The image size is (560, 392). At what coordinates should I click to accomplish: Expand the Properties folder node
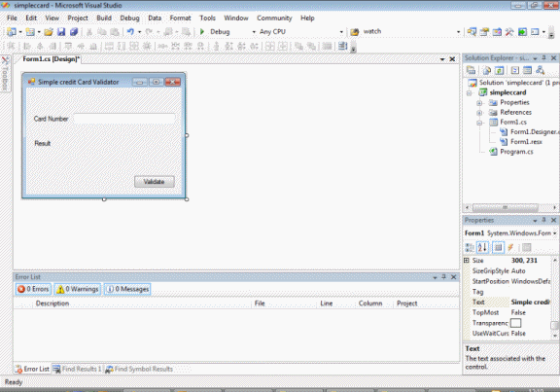pyautogui.click(x=479, y=103)
